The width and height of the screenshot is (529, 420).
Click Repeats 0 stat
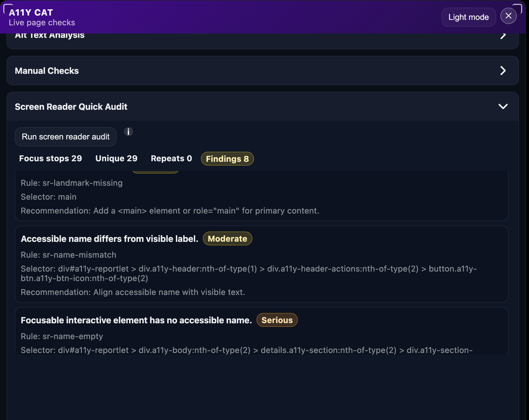coord(171,159)
